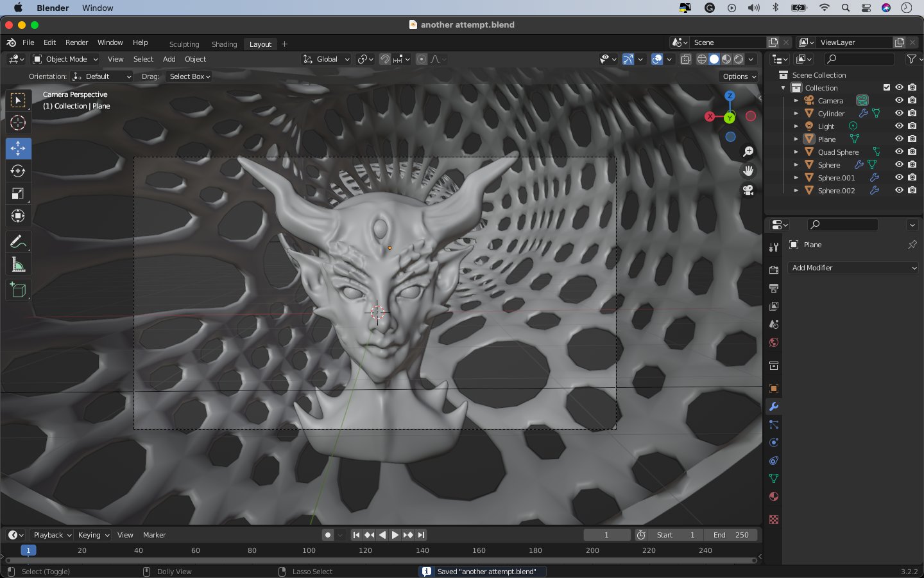Open the viewport Add menu

point(169,59)
